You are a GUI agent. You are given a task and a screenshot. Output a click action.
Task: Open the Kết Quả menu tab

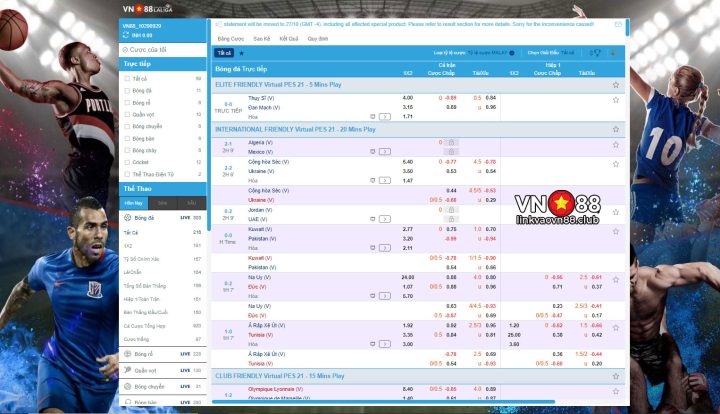point(289,39)
